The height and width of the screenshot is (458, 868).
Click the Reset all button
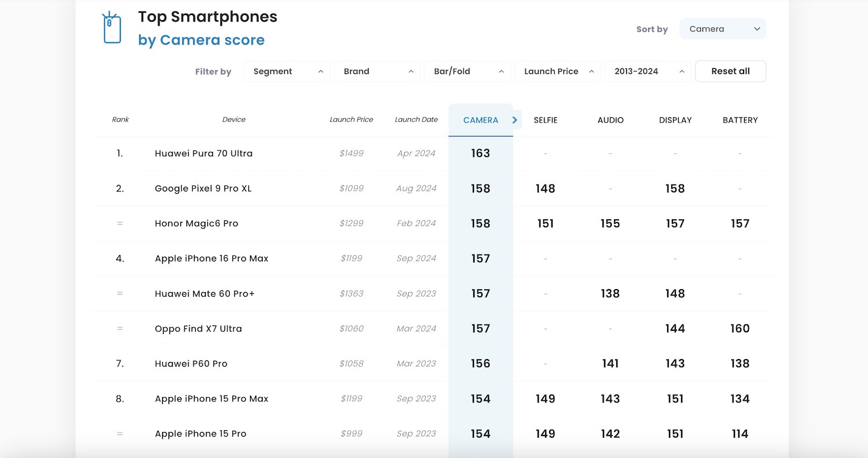730,71
